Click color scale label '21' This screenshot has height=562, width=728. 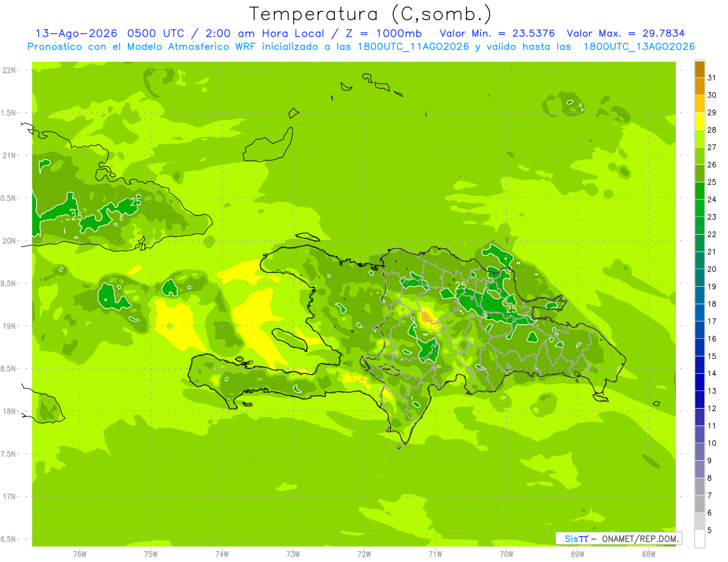coord(712,252)
